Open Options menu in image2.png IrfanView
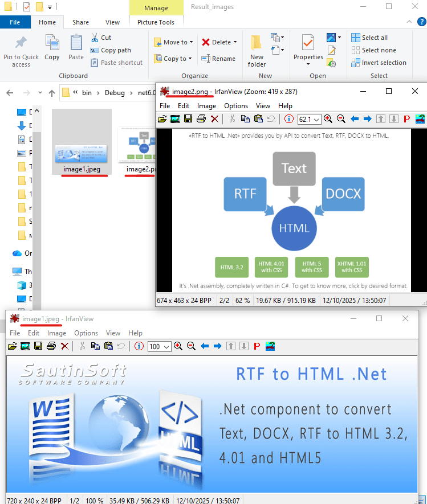Viewport: 427px width, 504px height. [x=236, y=106]
